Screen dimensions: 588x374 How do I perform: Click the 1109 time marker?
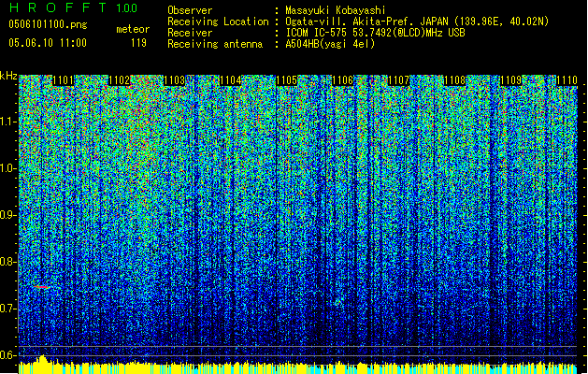[x=510, y=80]
